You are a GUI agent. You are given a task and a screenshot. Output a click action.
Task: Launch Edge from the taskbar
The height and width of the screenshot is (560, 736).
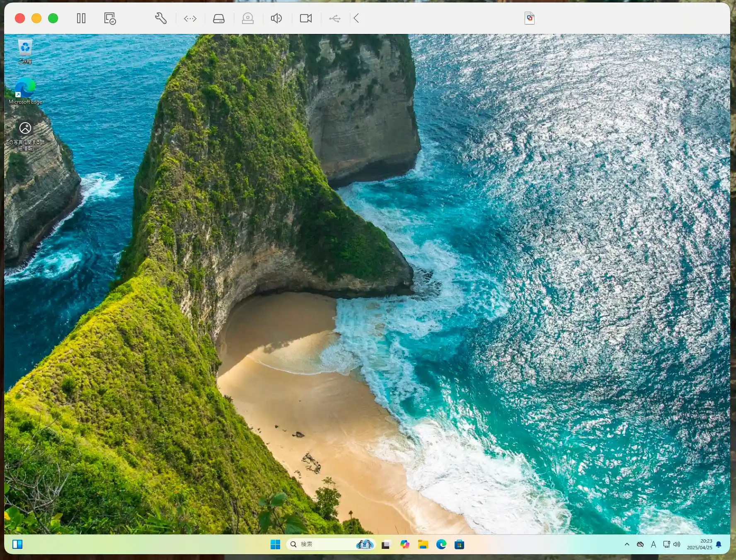(441, 544)
